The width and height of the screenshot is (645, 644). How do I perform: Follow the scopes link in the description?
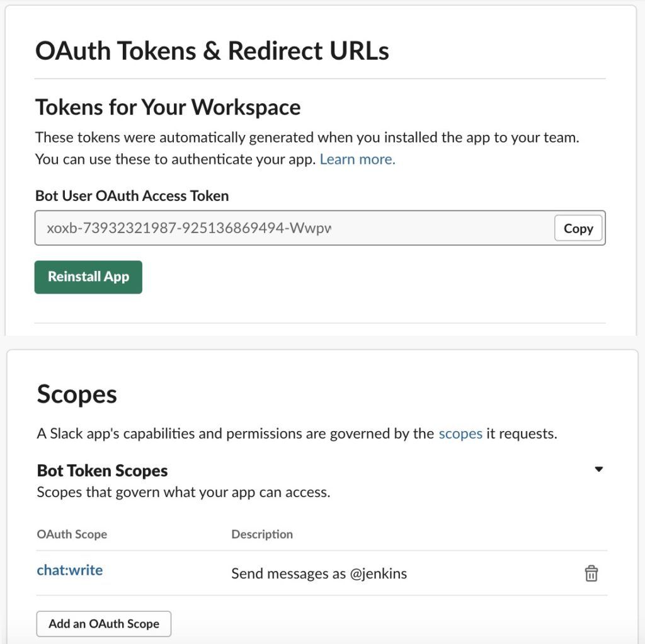[x=460, y=434]
